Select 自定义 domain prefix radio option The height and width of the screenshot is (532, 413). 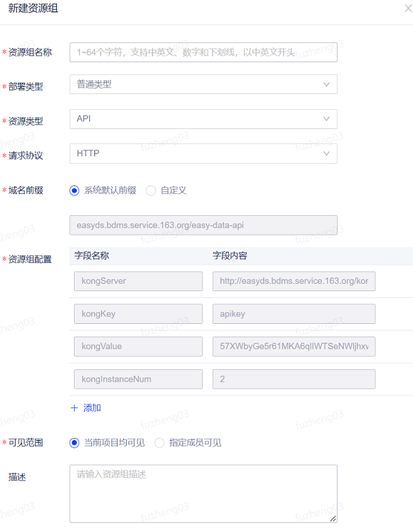pos(151,190)
